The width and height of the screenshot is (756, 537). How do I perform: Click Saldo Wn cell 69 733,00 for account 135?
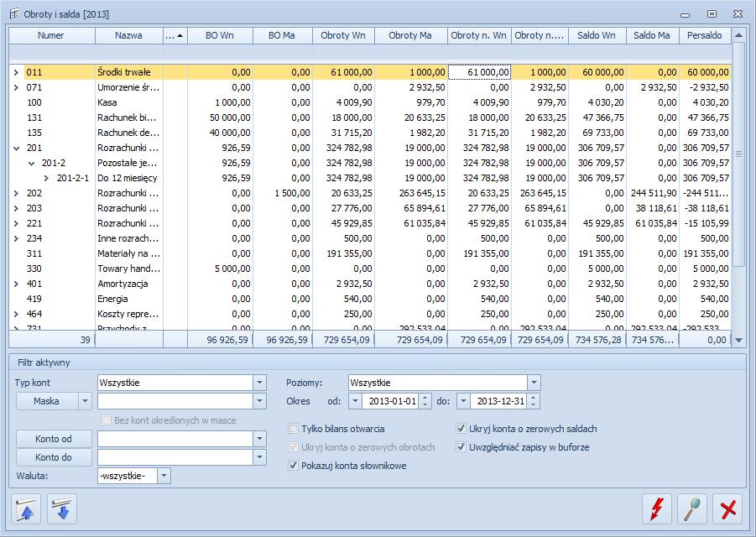pyautogui.click(x=597, y=133)
